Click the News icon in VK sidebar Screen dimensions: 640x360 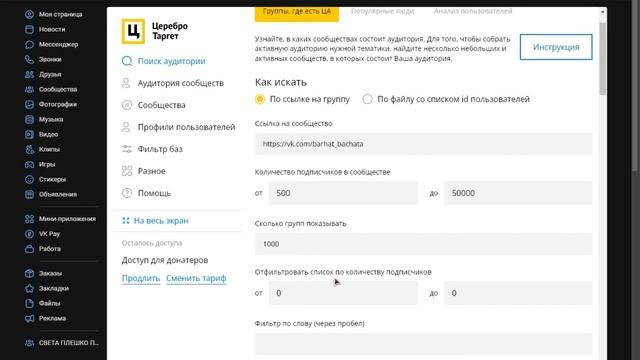tap(29, 29)
